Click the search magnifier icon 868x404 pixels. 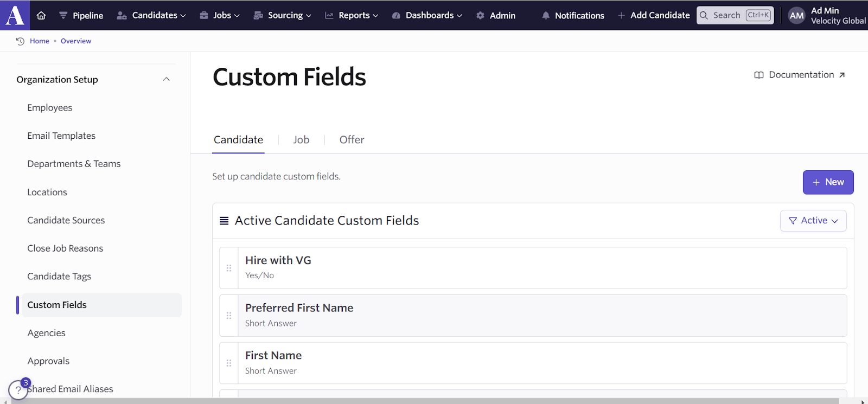pos(704,15)
